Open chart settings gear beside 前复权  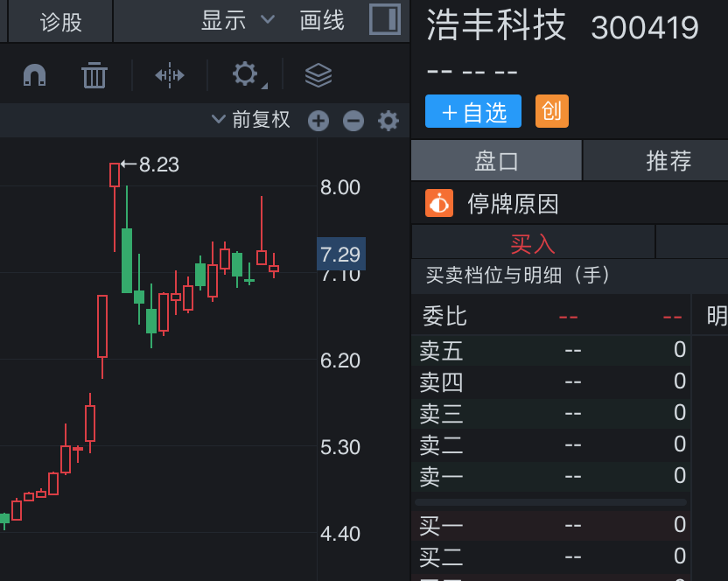388,121
